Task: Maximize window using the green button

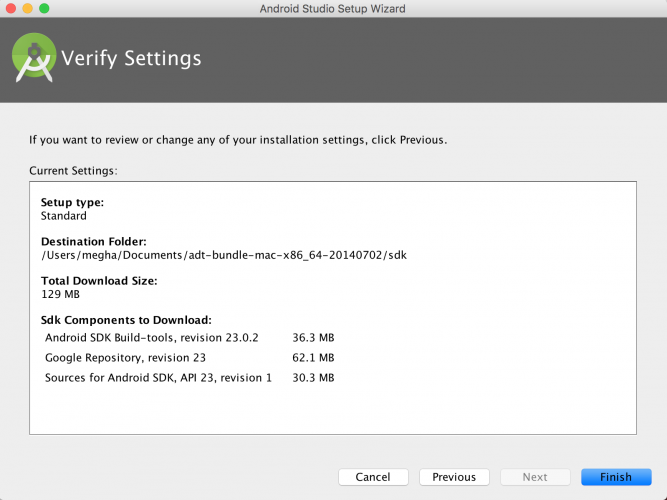Action: (44, 8)
